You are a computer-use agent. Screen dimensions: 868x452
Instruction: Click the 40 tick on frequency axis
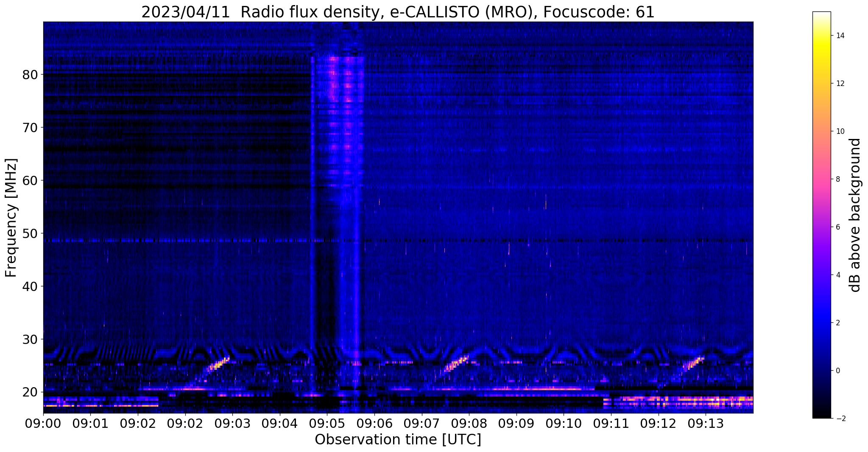point(30,286)
